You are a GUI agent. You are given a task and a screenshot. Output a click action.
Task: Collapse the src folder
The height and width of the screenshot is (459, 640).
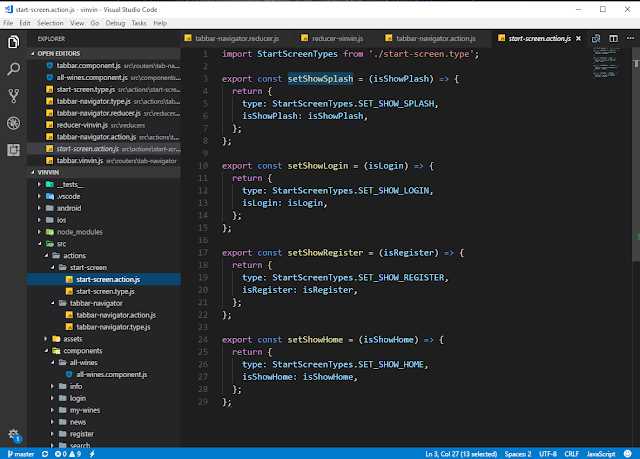(x=104, y=244)
